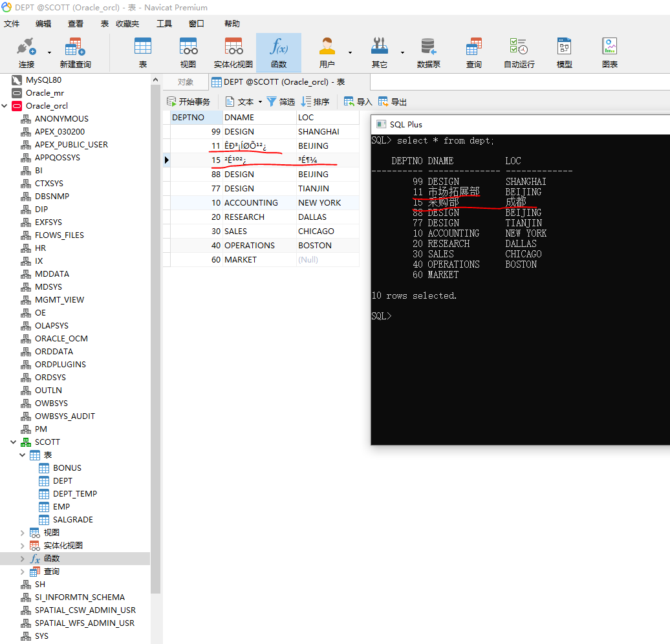Click the DEPTNO column header

pyautogui.click(x=197, y=118)
